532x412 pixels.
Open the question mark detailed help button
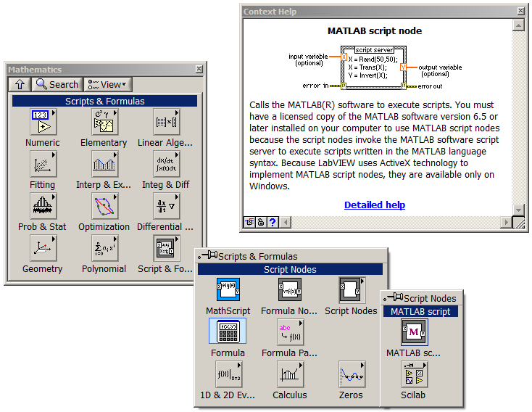click(x=273, y=222)
